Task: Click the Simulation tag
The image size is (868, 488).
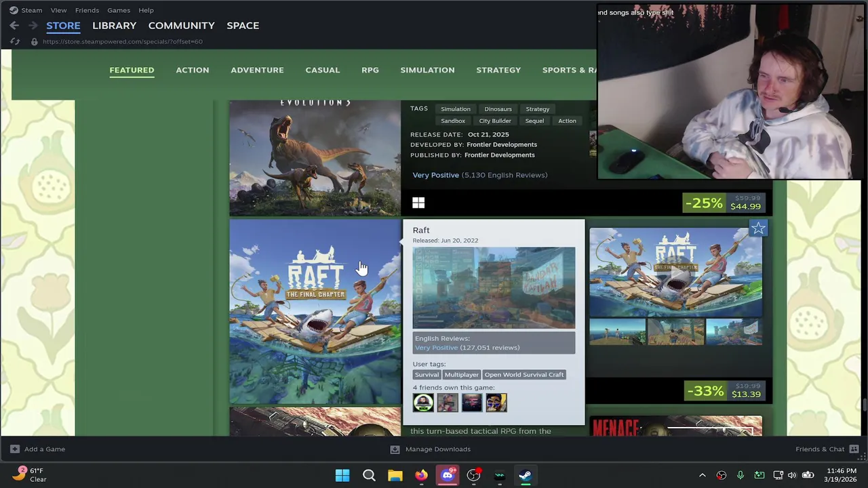Action: coord(456,108)
